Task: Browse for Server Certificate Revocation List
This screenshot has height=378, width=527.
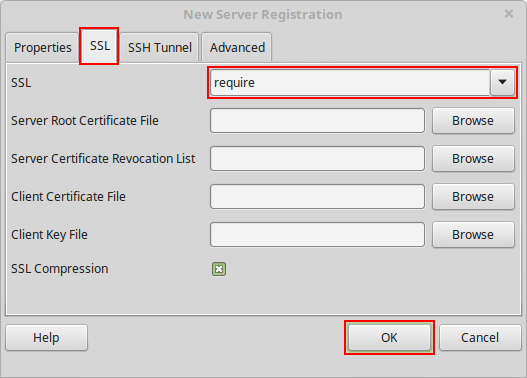Action: (x=473, y=158)
